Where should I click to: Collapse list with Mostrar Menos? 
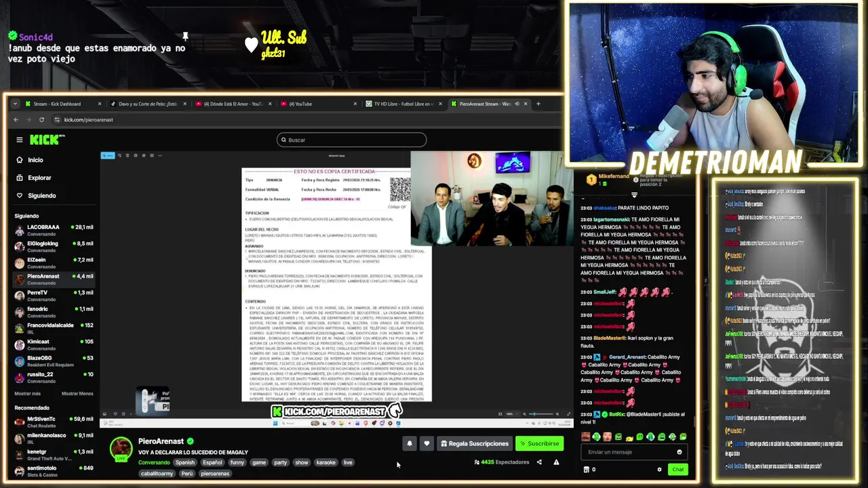point(77,393)
